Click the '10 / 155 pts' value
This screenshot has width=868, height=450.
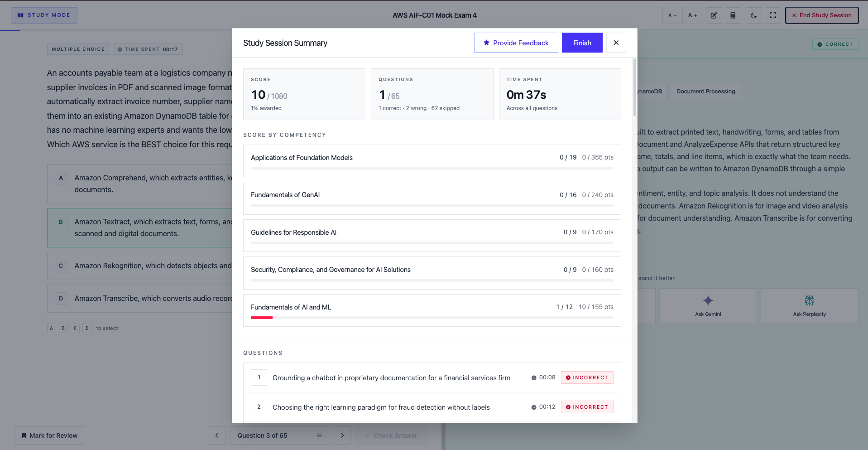click(596, 307)
